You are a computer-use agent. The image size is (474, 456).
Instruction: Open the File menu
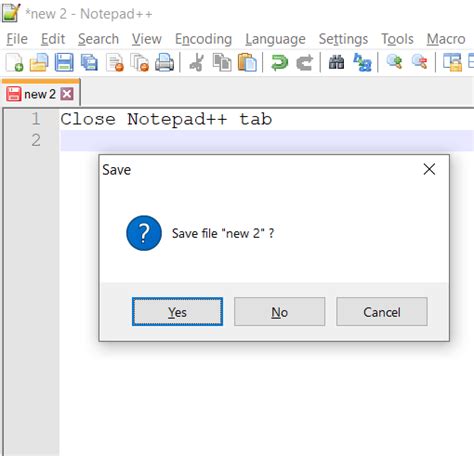(x=17, y=39)
